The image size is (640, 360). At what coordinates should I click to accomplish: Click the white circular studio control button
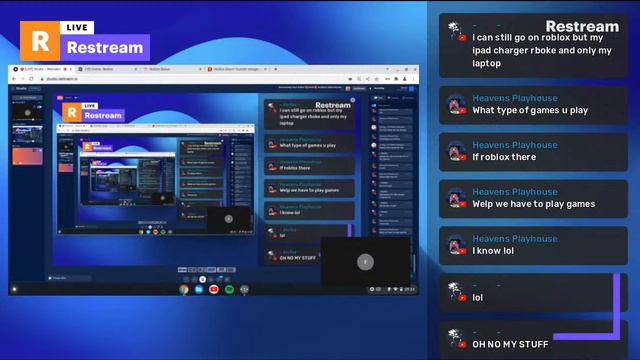(x=202, y=280)
